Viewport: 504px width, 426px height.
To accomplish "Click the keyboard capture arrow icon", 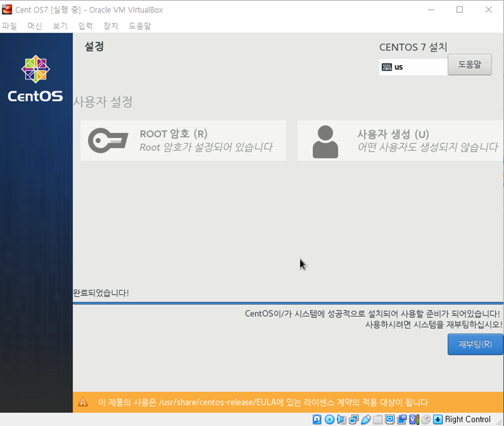I will pyautogui.click(x=438, y=419).
